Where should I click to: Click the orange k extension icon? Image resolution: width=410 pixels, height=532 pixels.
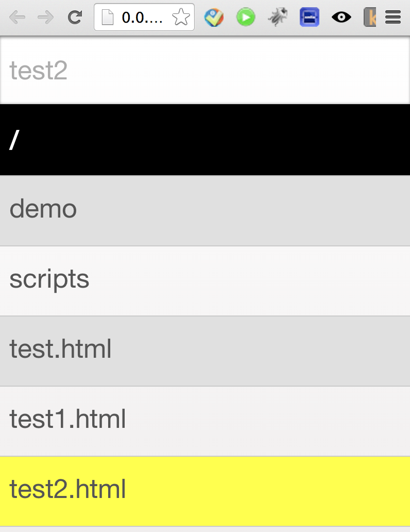pos(369,18)
